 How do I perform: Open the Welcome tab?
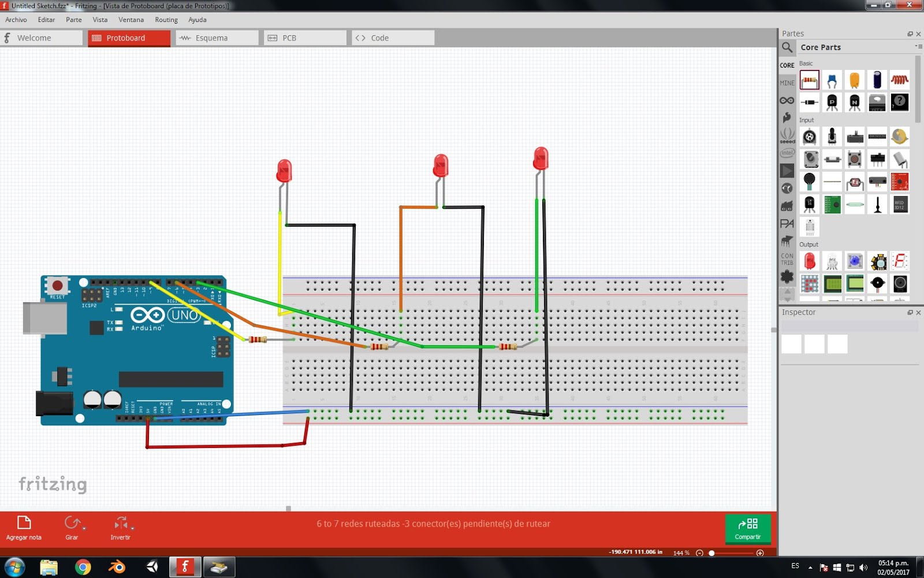(42, 38)
